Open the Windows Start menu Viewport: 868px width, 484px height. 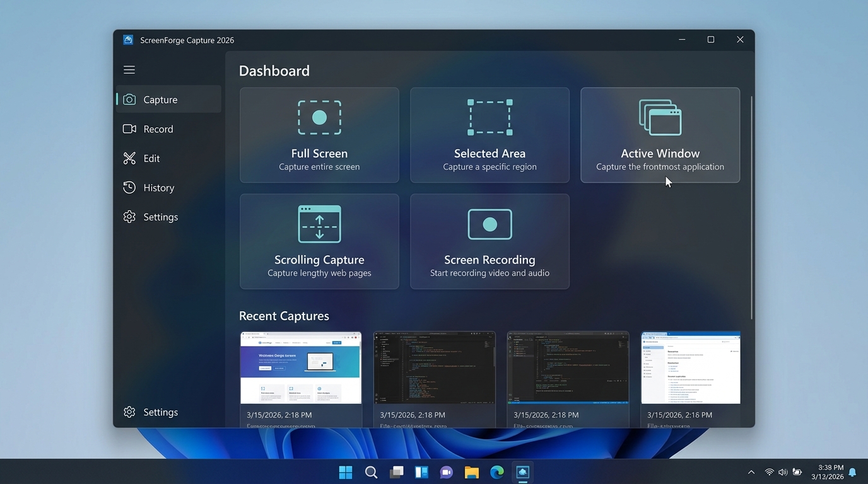point(346,472)
